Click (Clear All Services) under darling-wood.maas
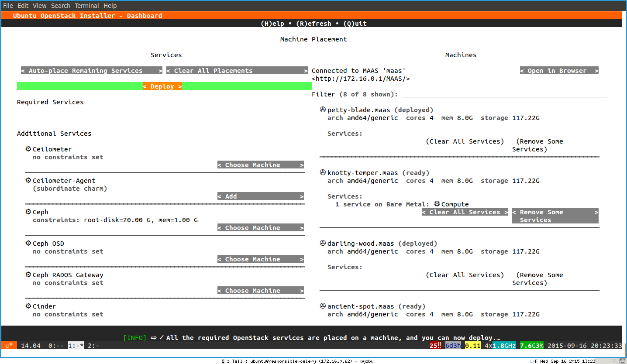 tap(465, 275)
